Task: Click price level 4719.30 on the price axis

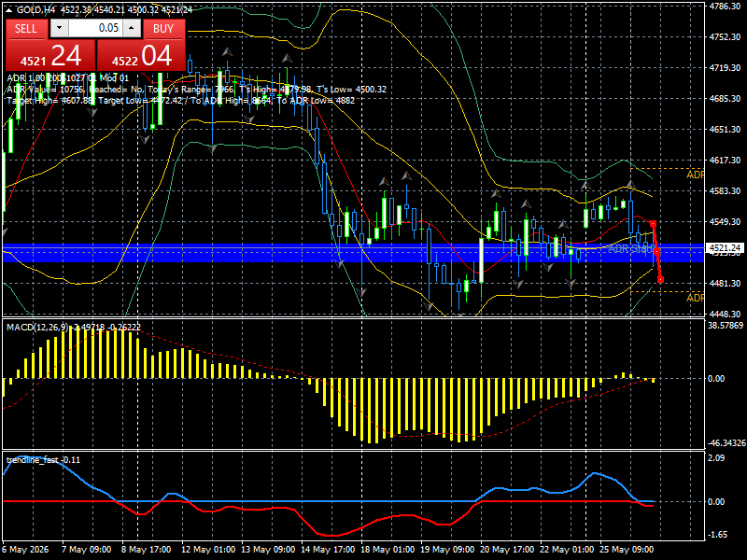Action: coord(725,68)
